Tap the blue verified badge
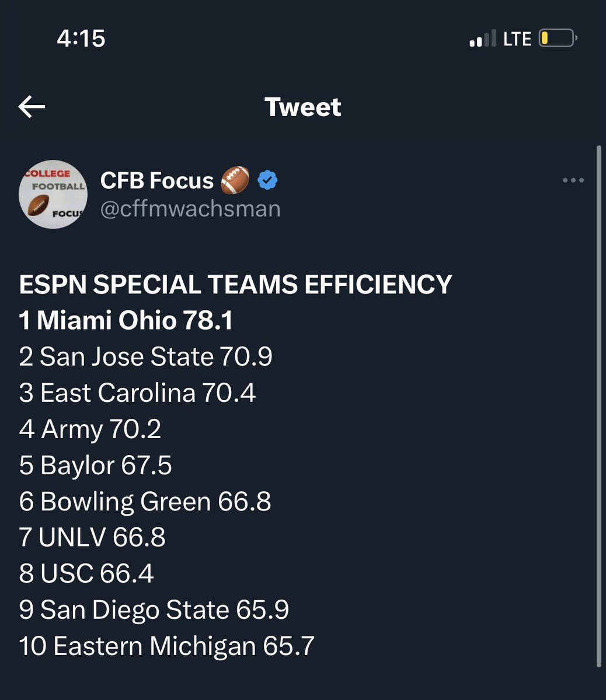This screenshot has width=606, height=700. (x=267, y=180)
